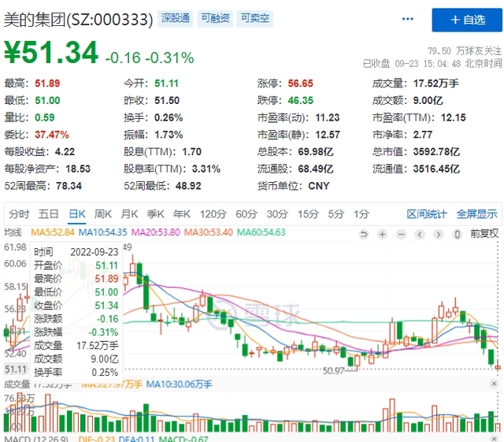
Task: Click the 委比 value 37.47%
Action: click(x=52, y=135)
